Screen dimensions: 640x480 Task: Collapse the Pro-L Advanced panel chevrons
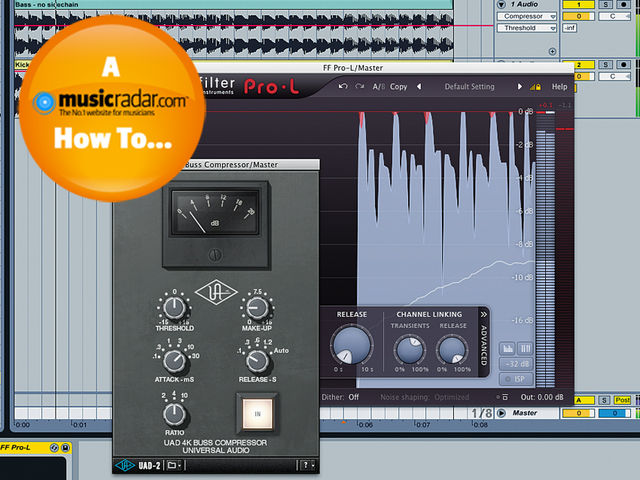(x=484, y=315)
